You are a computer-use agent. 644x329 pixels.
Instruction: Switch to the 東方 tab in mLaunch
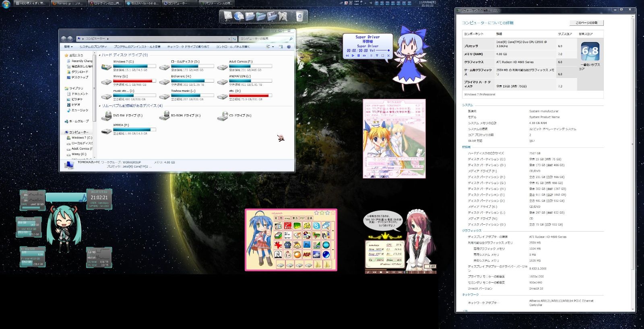[x=295, y=218]
